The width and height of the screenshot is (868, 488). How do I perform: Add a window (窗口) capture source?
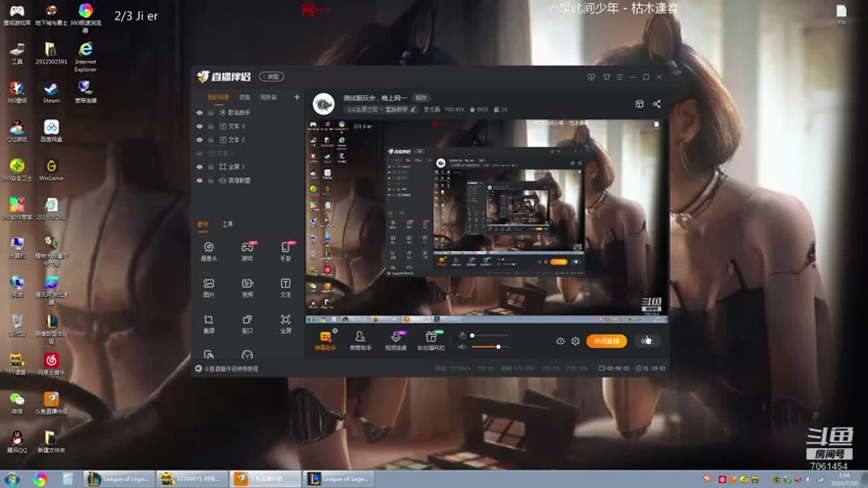click(248, 323)
